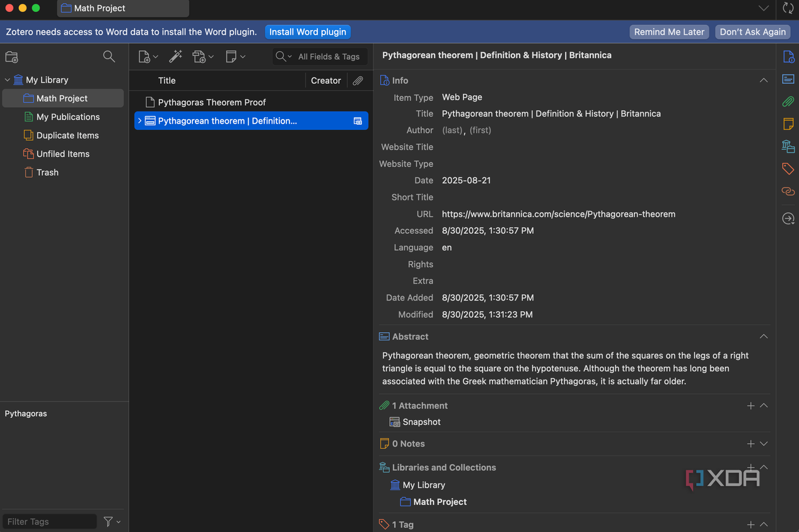This screenshot has height=532, width=799.
Task: Add attachment with plus button
Action: click(750, 406)
